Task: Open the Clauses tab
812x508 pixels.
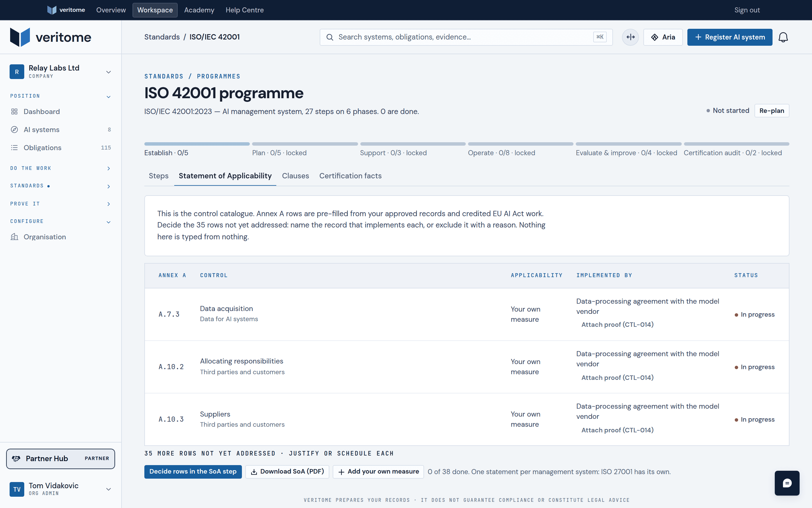Action: coord(295,176)
